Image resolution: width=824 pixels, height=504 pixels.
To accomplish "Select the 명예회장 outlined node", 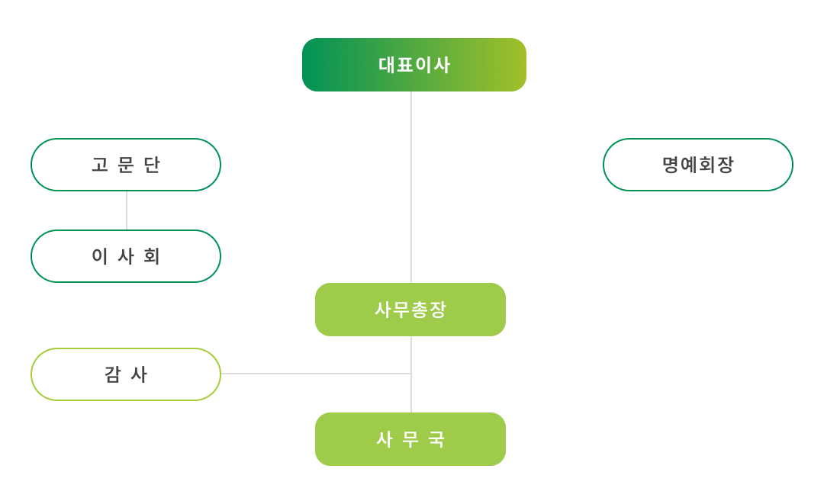I will (x=697, y=165).
